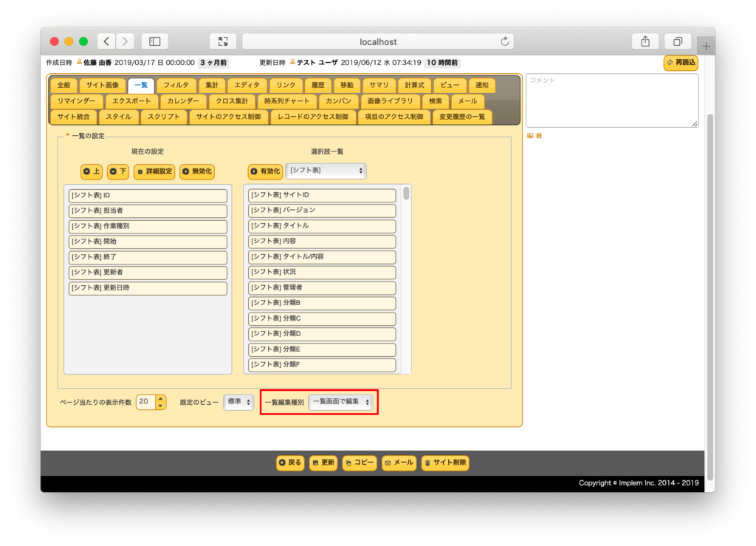Show the Safari sidebar

point(155,41)
